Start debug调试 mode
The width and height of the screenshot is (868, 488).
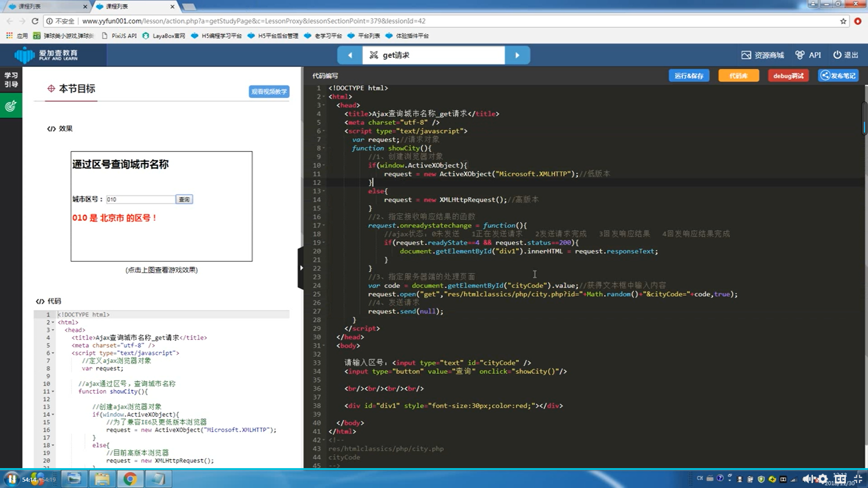pyautogui.click(x=788, y=76)
